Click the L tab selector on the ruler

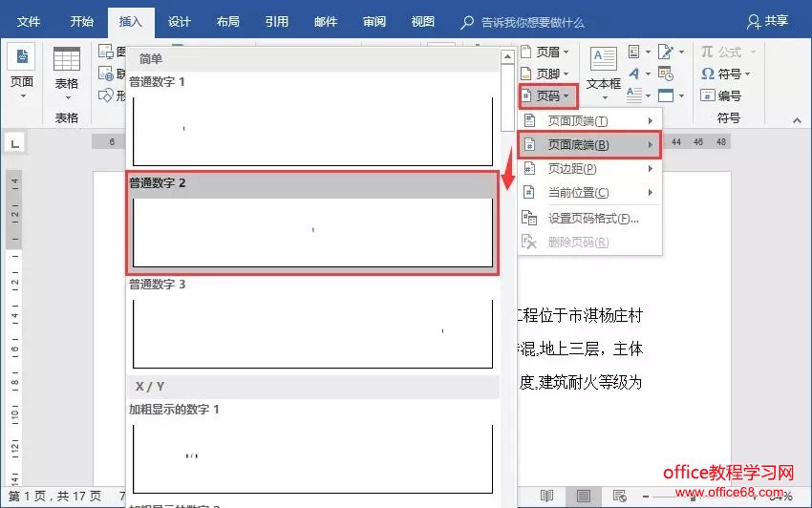(x=15, y=143)
